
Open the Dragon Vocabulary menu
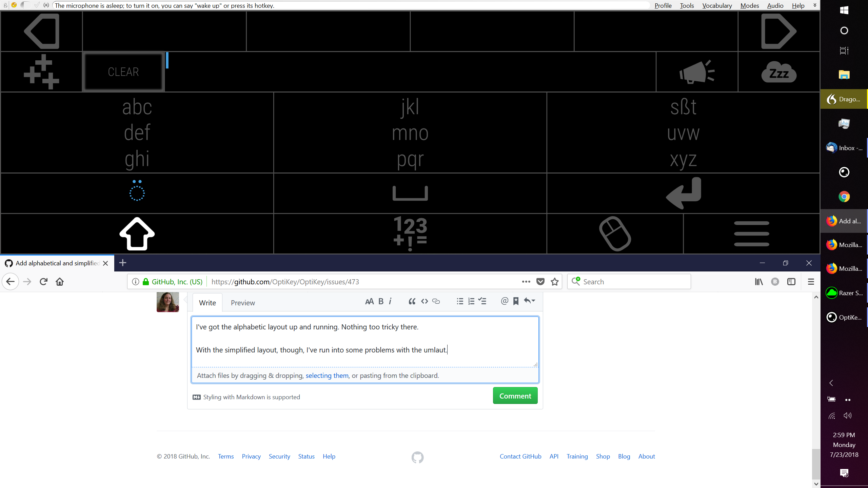click(717, 5)
